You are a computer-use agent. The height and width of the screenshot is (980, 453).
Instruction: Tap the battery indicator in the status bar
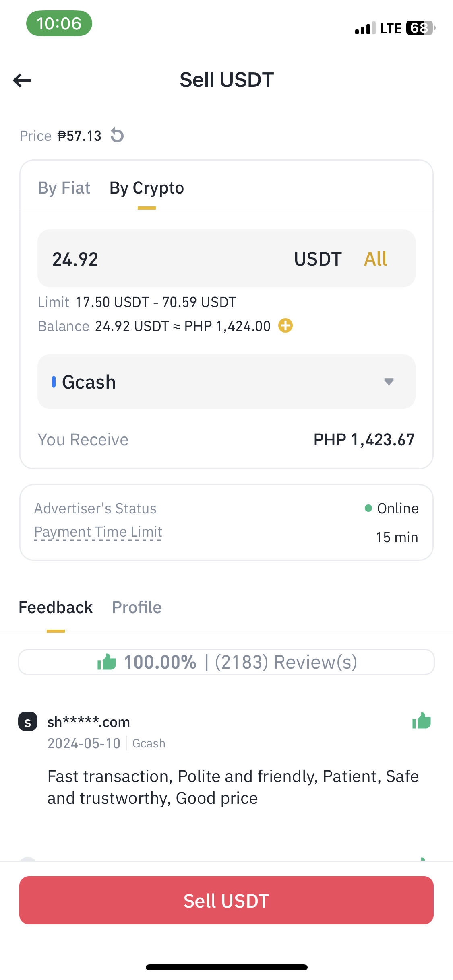tap(421, 28)
